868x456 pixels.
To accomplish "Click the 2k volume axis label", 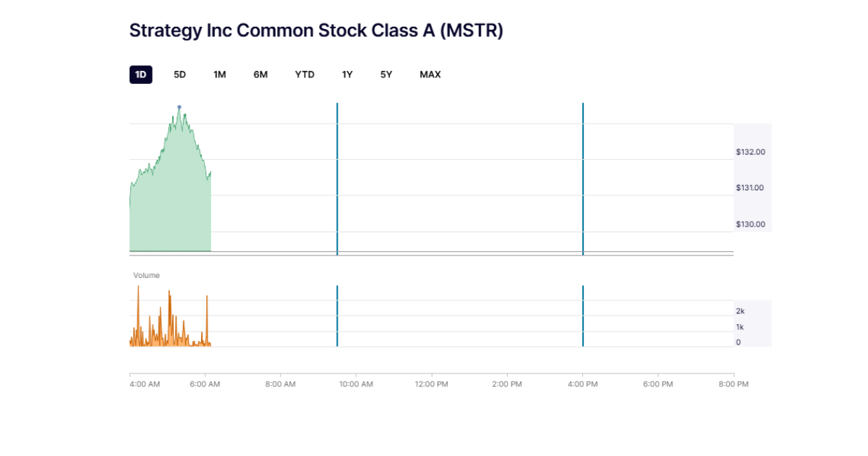I will 739,311.
